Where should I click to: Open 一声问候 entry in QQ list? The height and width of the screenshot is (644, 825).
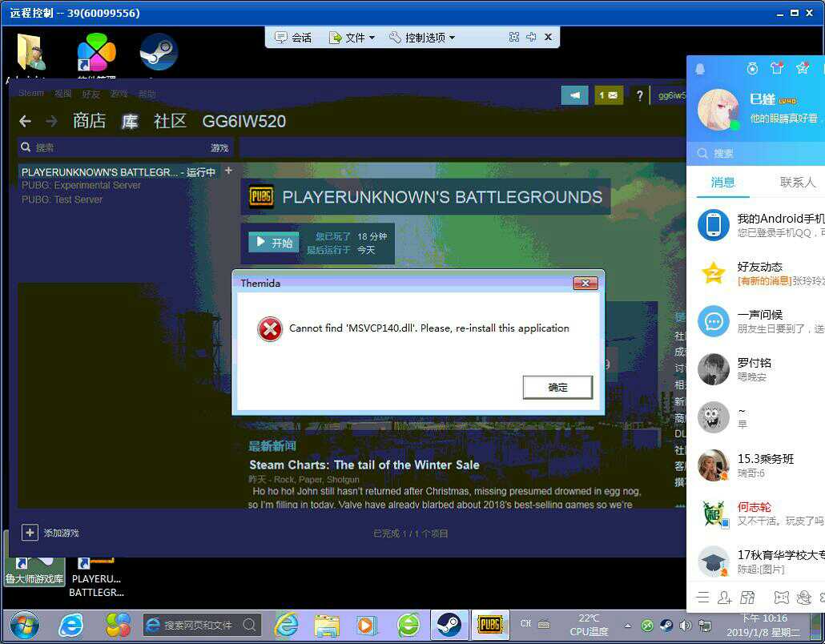click(x=755, y=321)
